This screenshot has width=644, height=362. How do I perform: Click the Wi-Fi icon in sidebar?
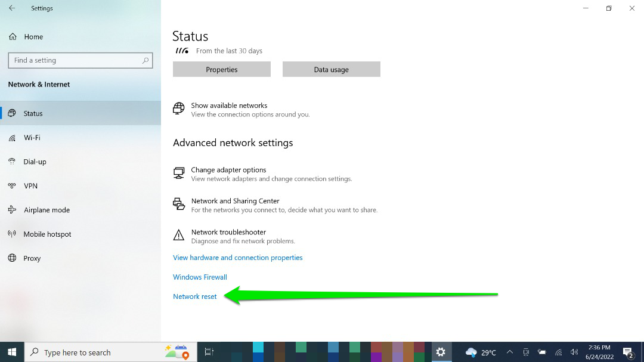click(12, 138)
